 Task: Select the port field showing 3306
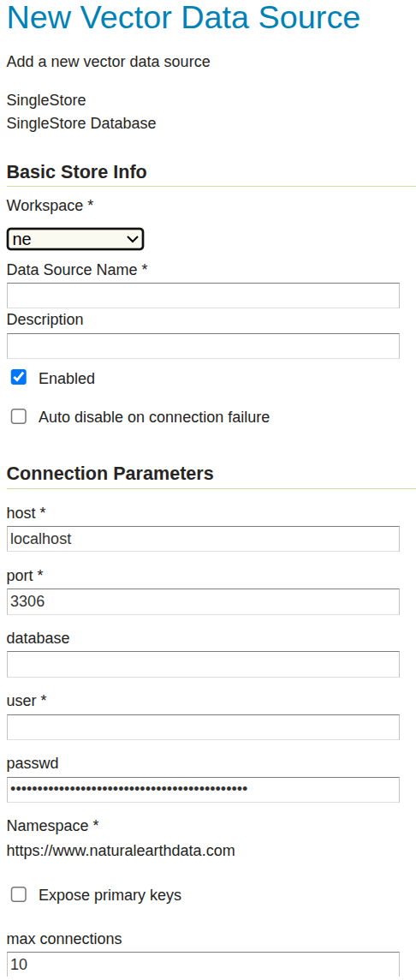coord(203,601)
